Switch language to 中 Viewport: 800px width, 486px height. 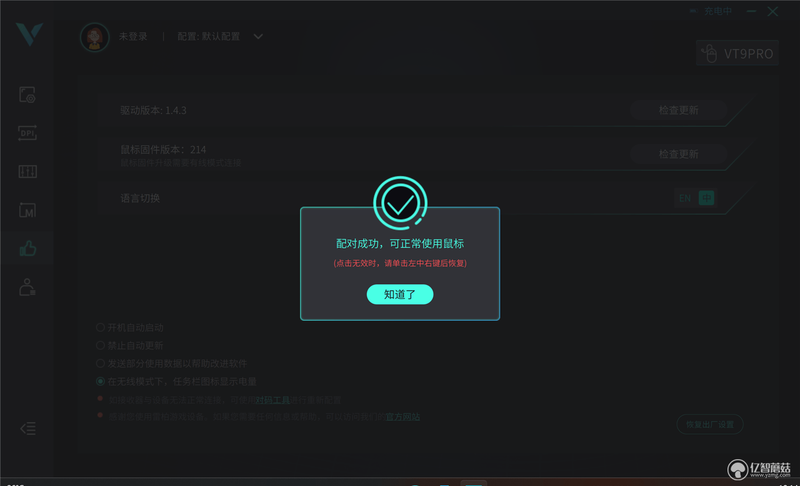click(706, 198)
